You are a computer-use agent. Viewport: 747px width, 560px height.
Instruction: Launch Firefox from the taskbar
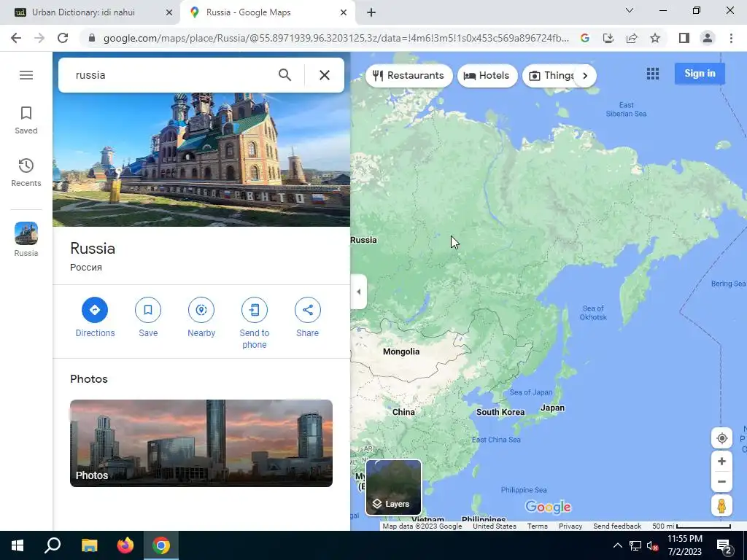pyautogui.click(x=125, y=545)
